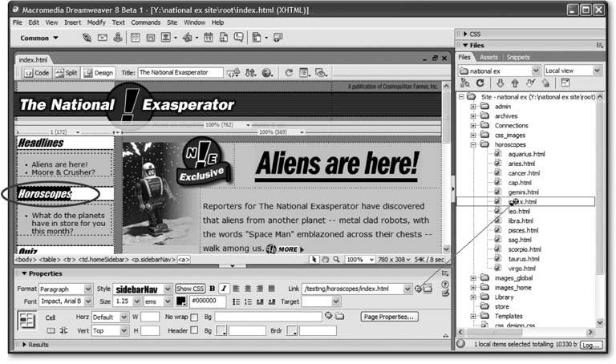Expand the archives folder in Files tree

coord(473,115)
